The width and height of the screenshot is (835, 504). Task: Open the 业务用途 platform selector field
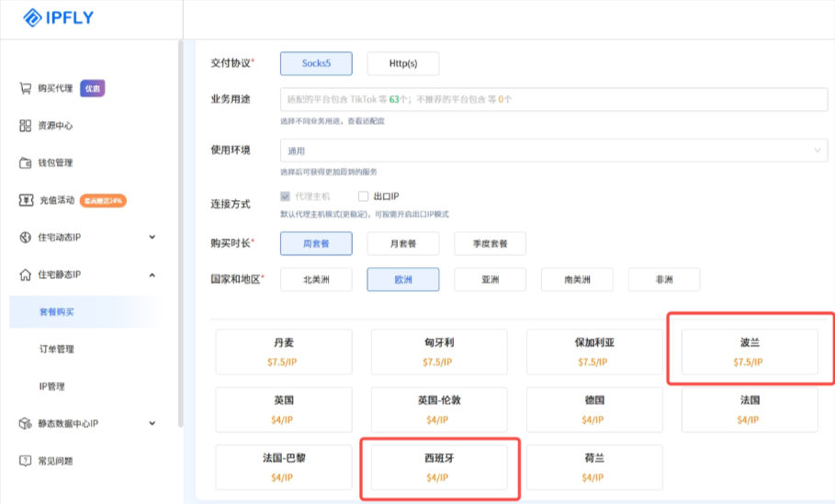point(554,99)
